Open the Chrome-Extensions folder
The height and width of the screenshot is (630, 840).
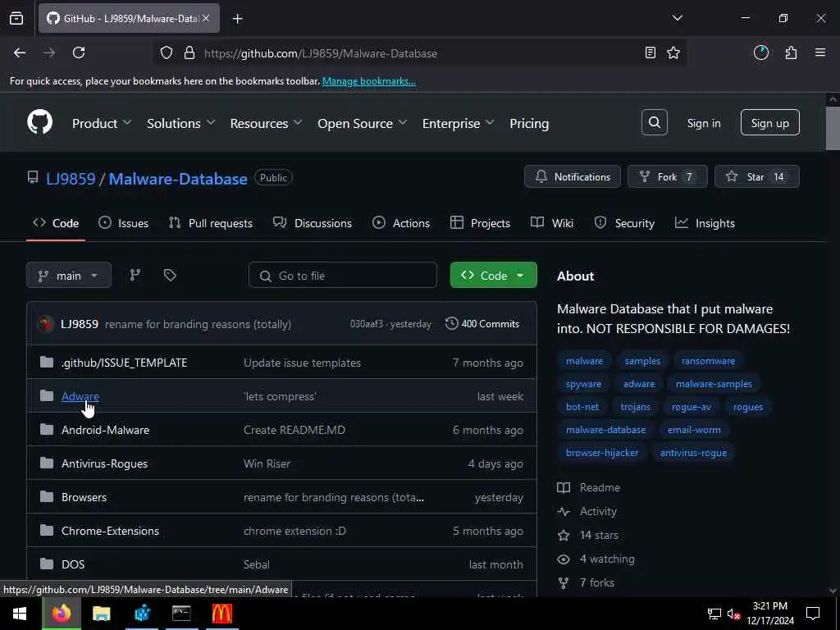click(x=111, y=531)
